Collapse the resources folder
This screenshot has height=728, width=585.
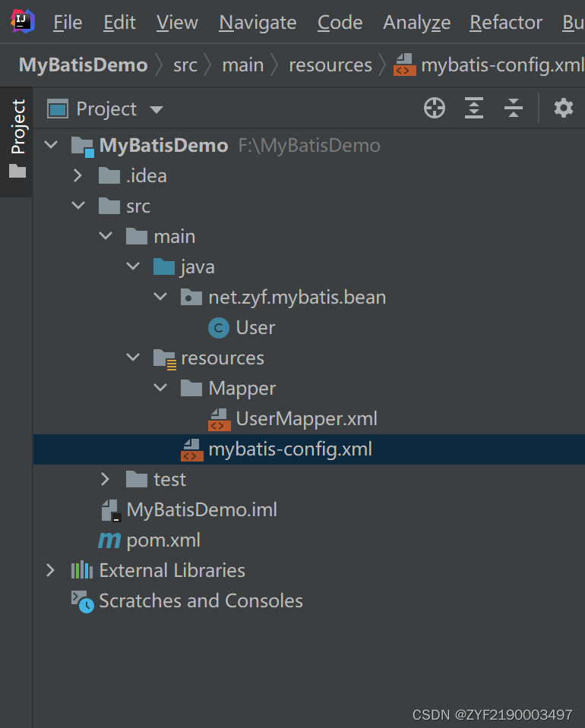[x=133, y=357]
